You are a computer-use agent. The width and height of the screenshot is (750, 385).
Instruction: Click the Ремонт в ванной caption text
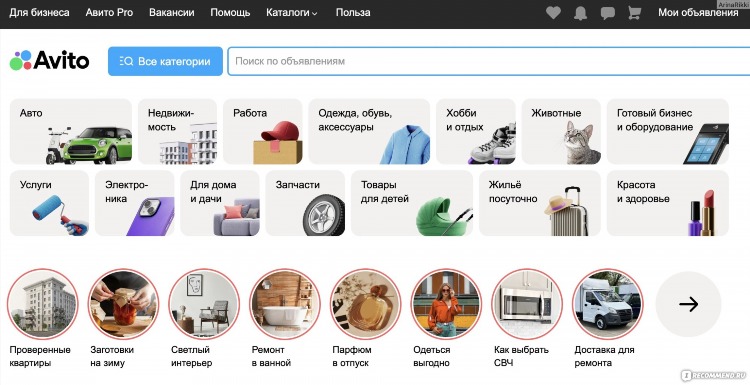point(271,356)
